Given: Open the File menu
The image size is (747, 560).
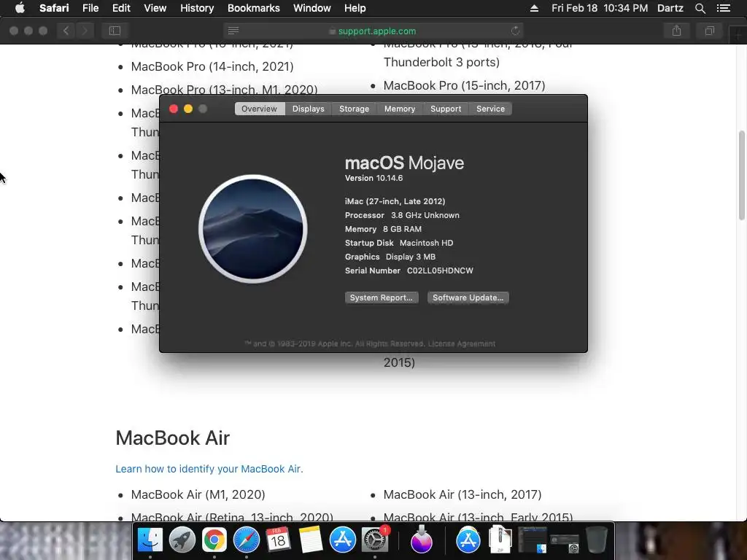Looking at the screenshot, I should point(90,8).
